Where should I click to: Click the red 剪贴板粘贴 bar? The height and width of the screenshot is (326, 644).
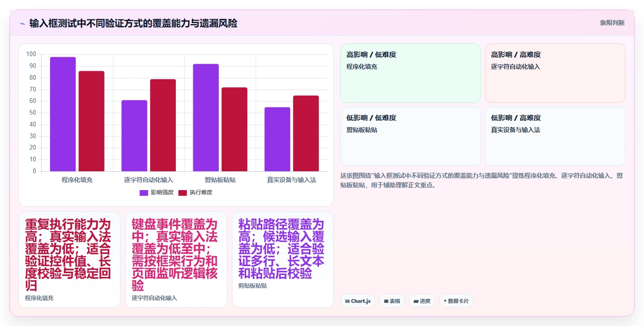234,129
